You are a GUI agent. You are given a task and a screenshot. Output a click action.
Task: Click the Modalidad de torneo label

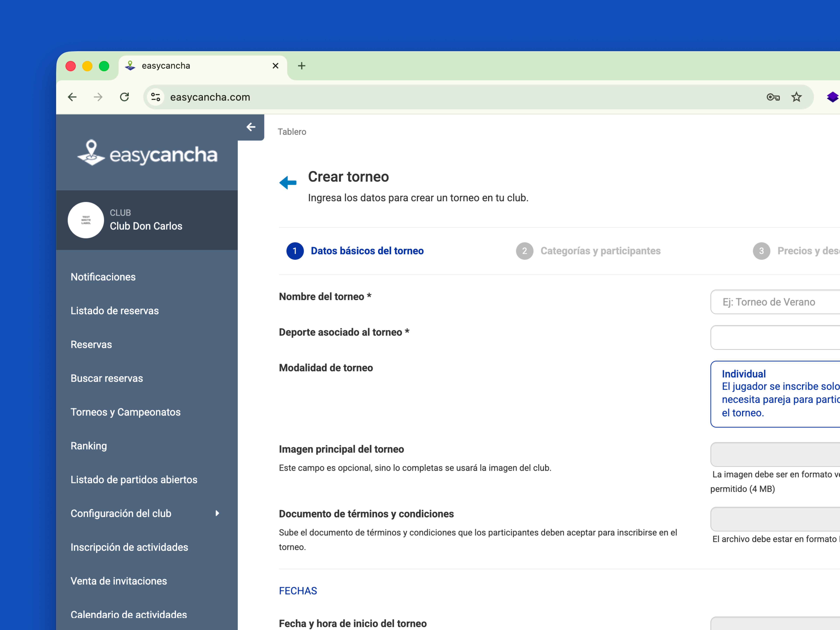click(326, 368)
